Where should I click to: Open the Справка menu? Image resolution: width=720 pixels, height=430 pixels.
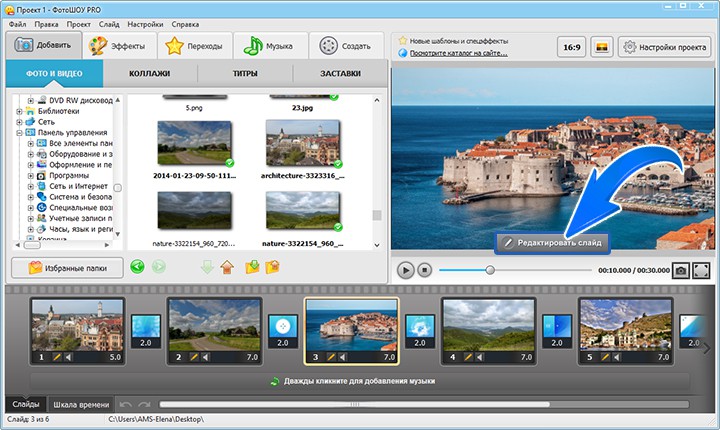185,24
